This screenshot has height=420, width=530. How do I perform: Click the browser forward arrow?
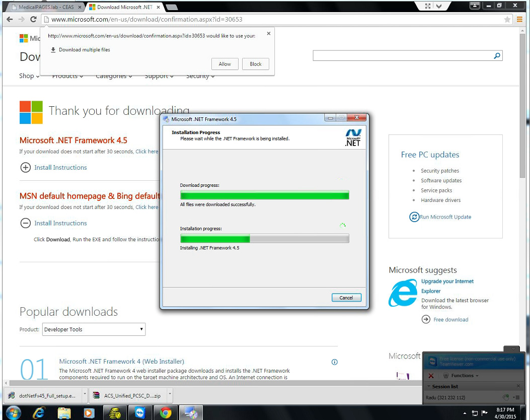point(21,19)
